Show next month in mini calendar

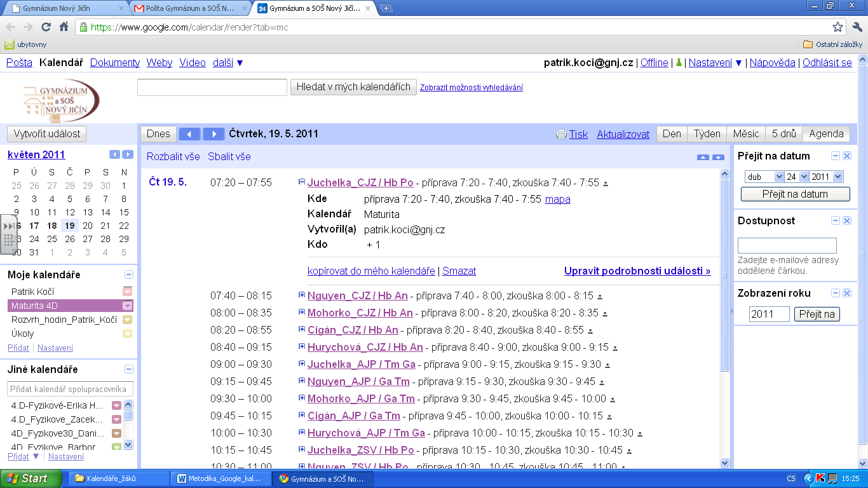[128, 154]
